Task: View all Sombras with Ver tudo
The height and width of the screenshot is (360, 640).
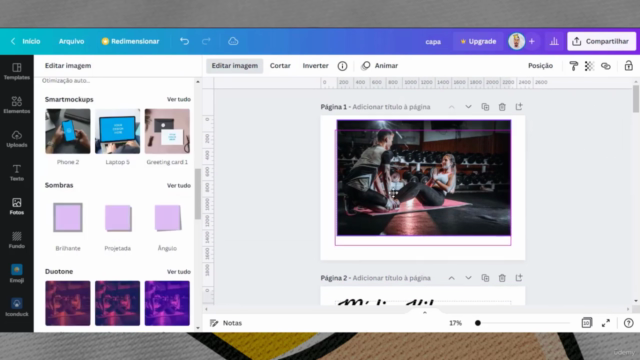Action: pyautogui.click(x=179, y=185)
